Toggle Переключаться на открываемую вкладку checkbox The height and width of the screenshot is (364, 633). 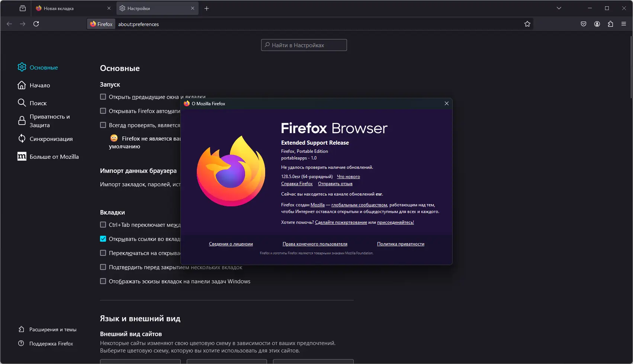pyautogui.click(x=103, y=253)
